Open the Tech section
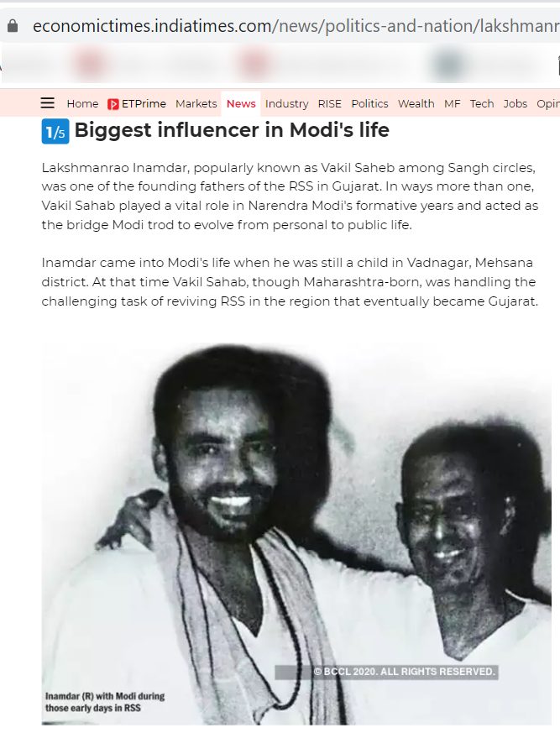 pyautogui.click(x=481, y=103)
